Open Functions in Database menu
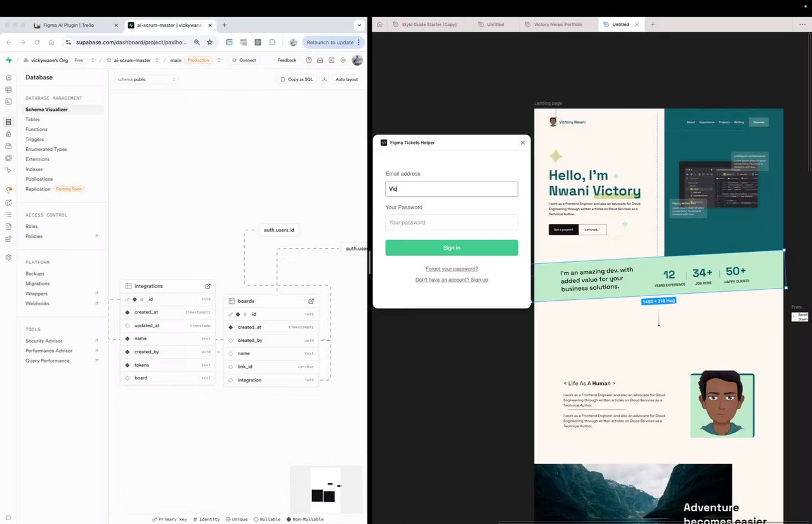The width and height of the screenshot is (812, 524). click(36, 129)
